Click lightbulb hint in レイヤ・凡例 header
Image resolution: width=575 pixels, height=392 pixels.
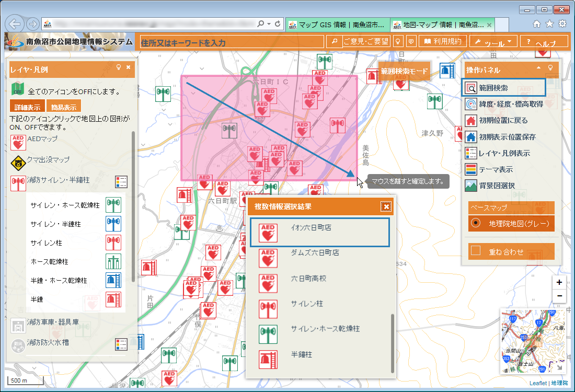(x=119, y=67)
